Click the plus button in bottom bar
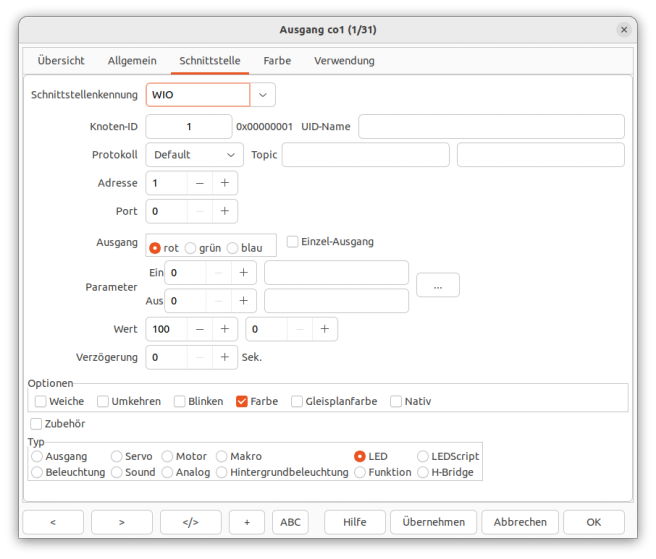 coord(246,522)
